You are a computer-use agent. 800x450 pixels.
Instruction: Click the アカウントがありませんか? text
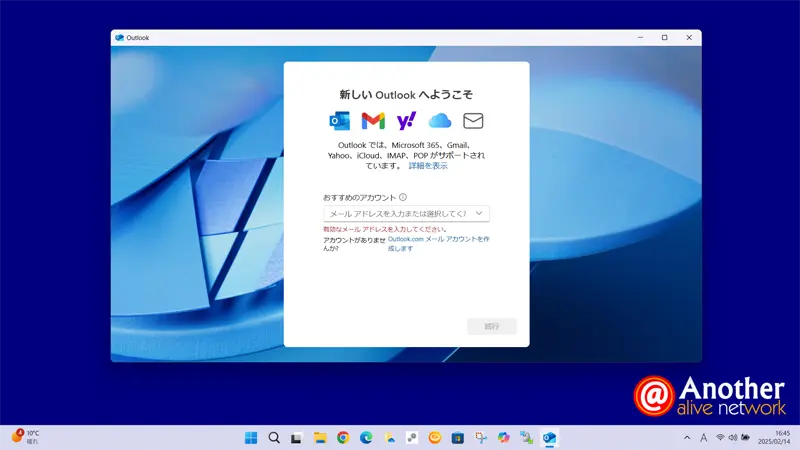pyautogui.click(x=354, y=244)
